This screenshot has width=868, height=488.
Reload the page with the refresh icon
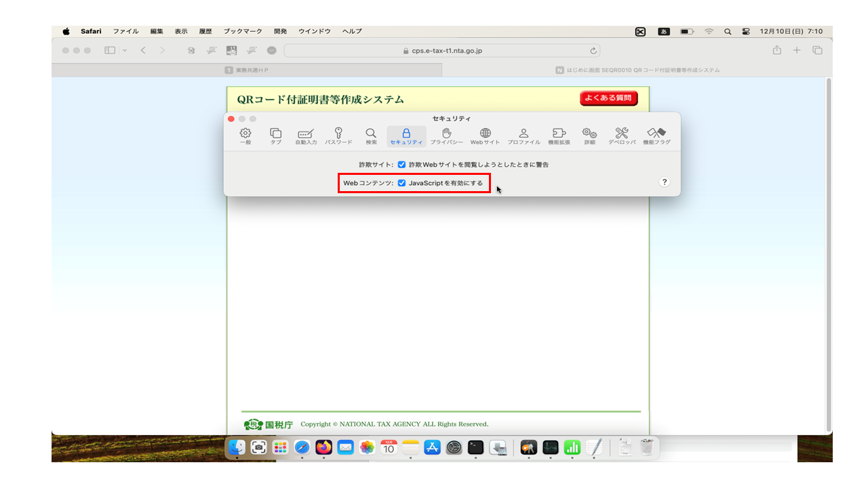[x=593, y=51]
